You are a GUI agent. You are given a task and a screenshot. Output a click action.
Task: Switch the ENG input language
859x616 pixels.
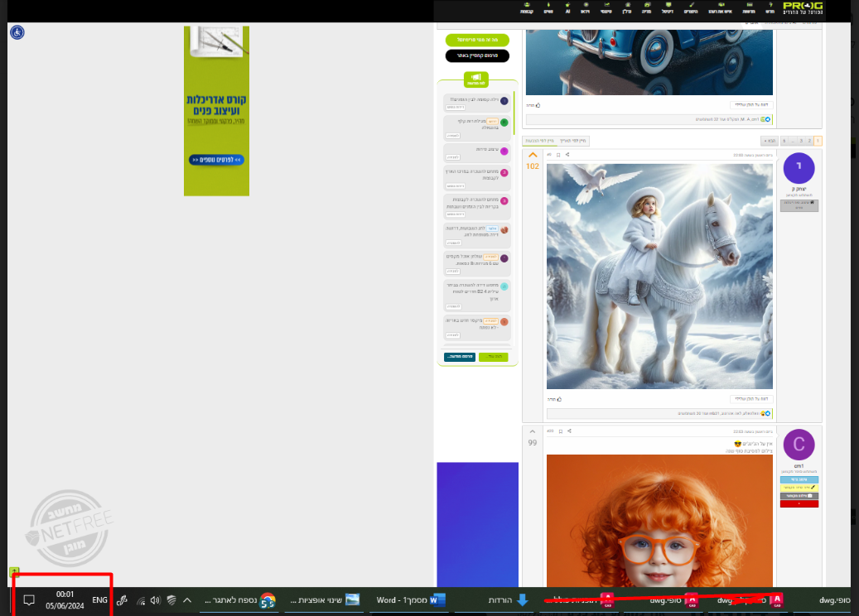click(99, 600)
